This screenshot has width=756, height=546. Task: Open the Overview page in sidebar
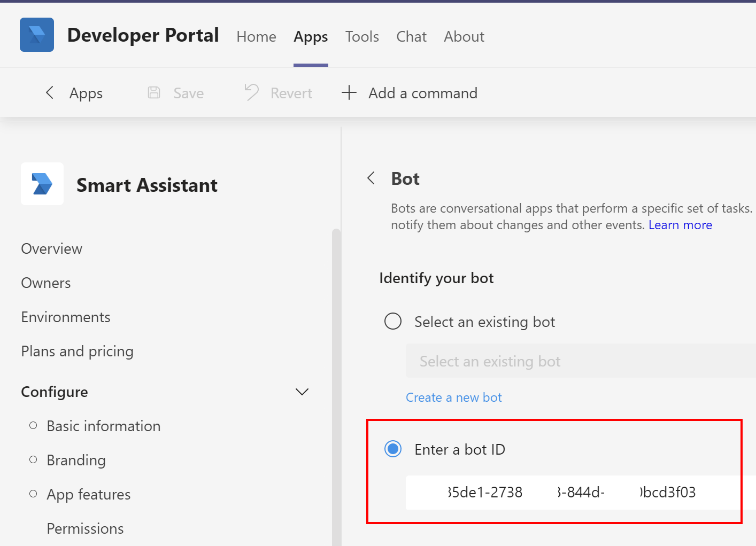52,249
